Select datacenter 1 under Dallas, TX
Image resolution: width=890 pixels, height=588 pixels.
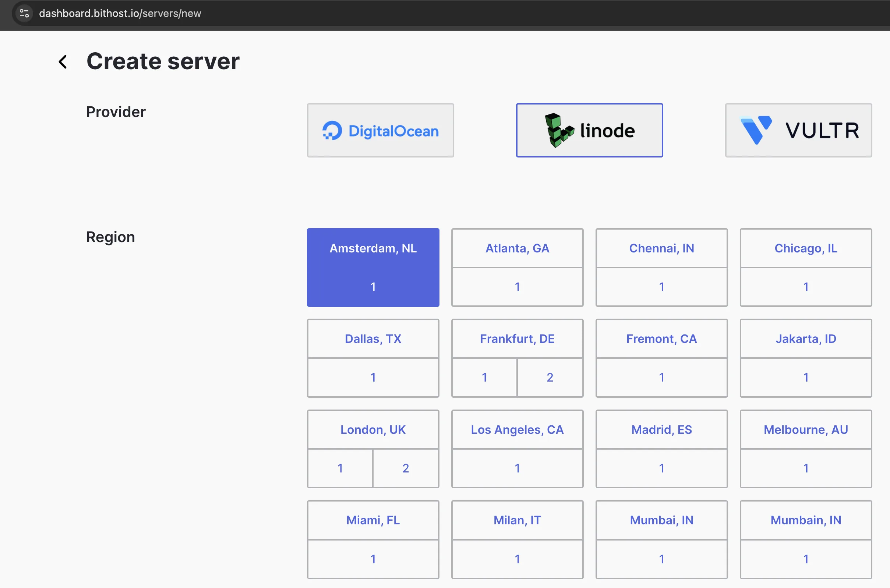coord(373,377)
